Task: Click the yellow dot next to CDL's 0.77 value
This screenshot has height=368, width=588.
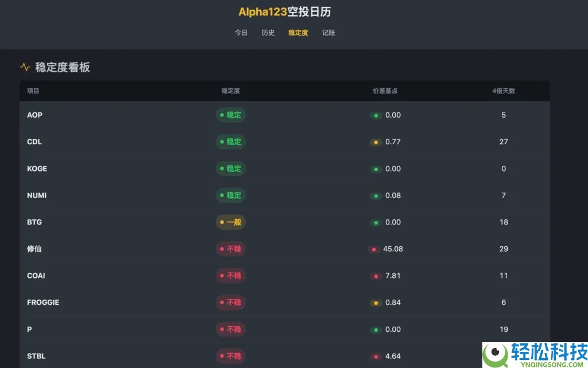Action: tap(376, 142)
